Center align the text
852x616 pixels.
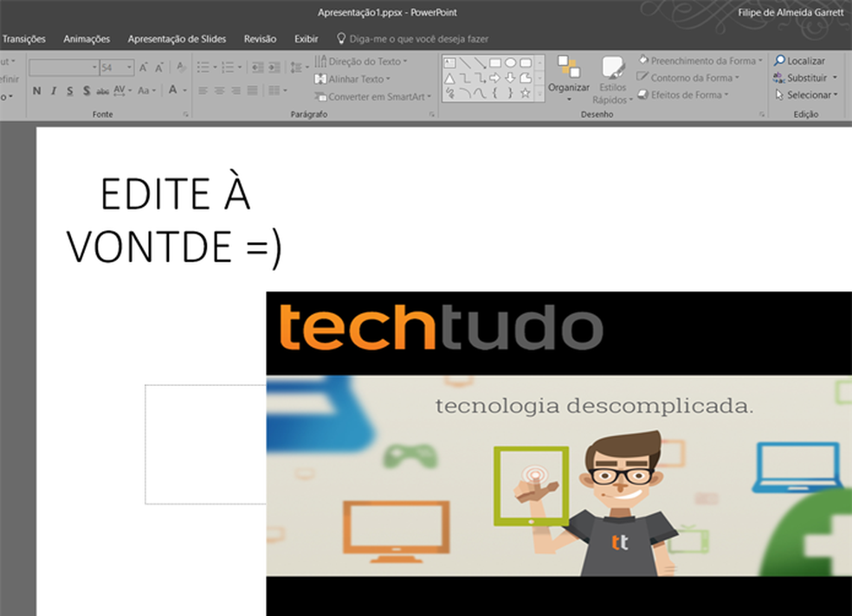[x=220, y=91]
